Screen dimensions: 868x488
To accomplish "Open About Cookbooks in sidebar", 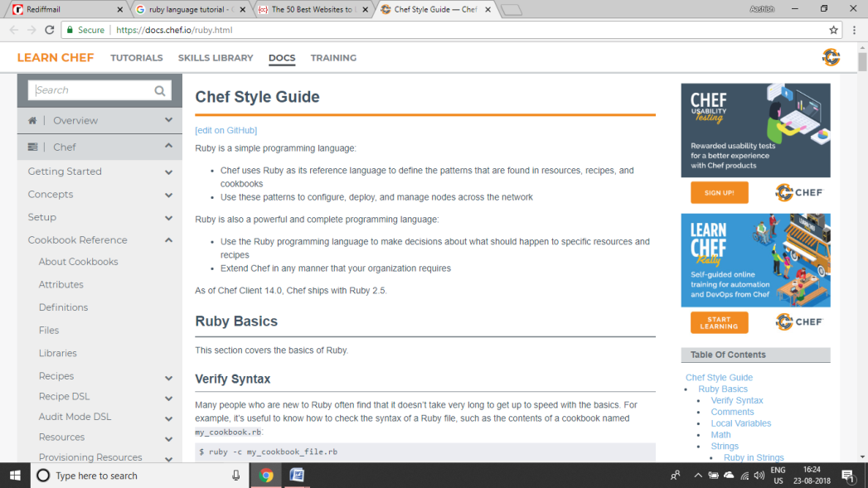I will [78, 262].
